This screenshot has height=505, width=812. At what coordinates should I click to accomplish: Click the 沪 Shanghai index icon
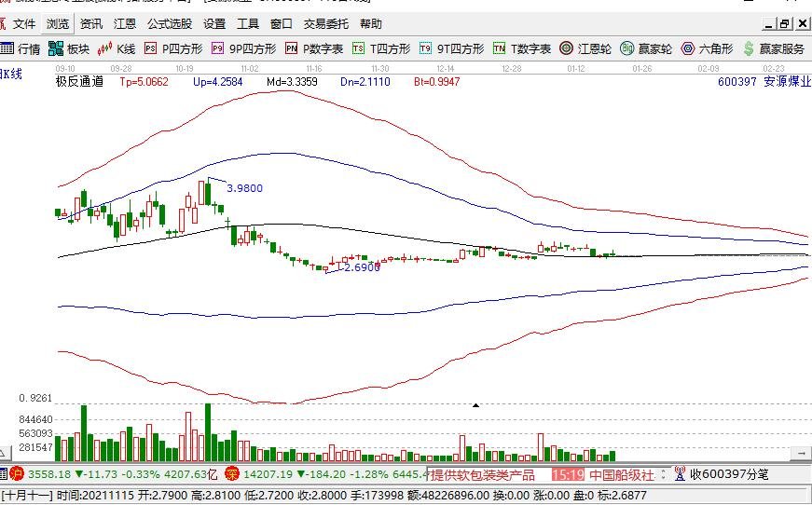[x=17, y=473]
